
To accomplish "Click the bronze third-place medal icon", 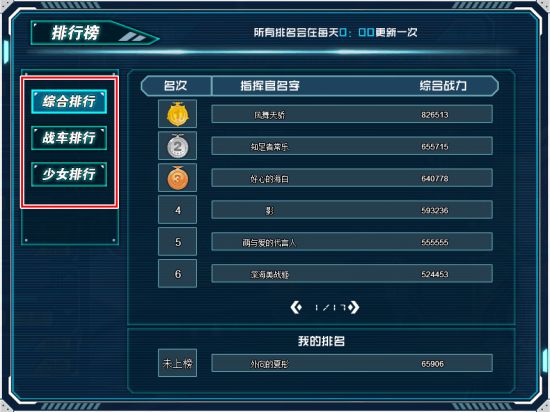I will (177, 177).
